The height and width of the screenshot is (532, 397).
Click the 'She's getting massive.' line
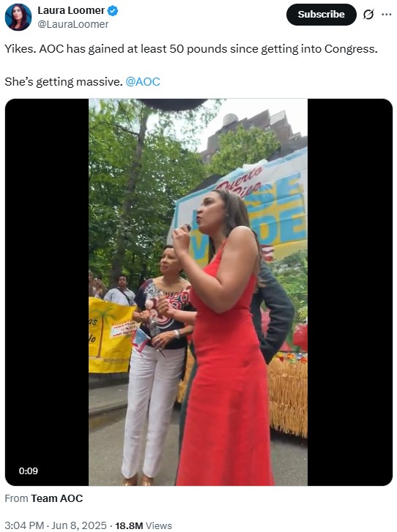click(x=64, y=82)
